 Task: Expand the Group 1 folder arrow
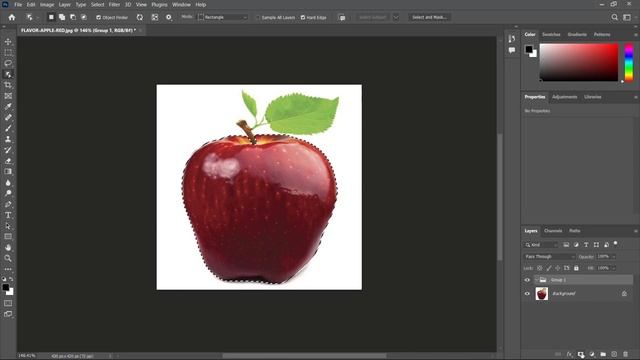coord(536,280)
